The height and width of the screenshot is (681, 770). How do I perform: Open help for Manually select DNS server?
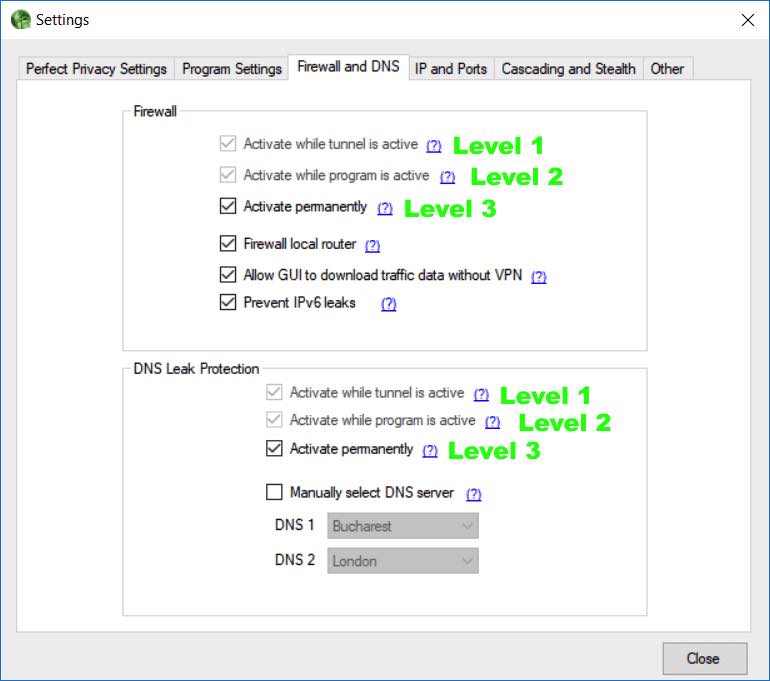pos(473,494)
